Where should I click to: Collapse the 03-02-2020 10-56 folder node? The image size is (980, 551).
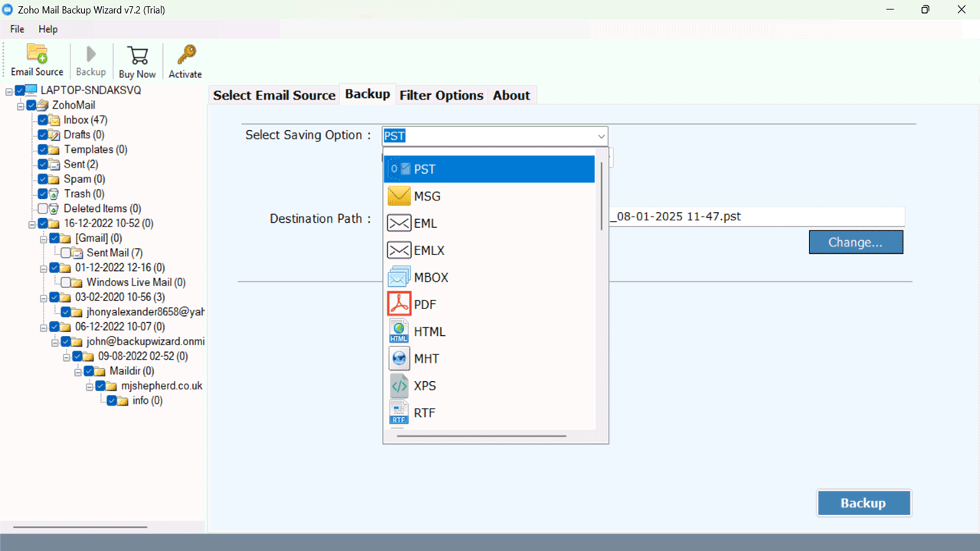coord(44,297)
